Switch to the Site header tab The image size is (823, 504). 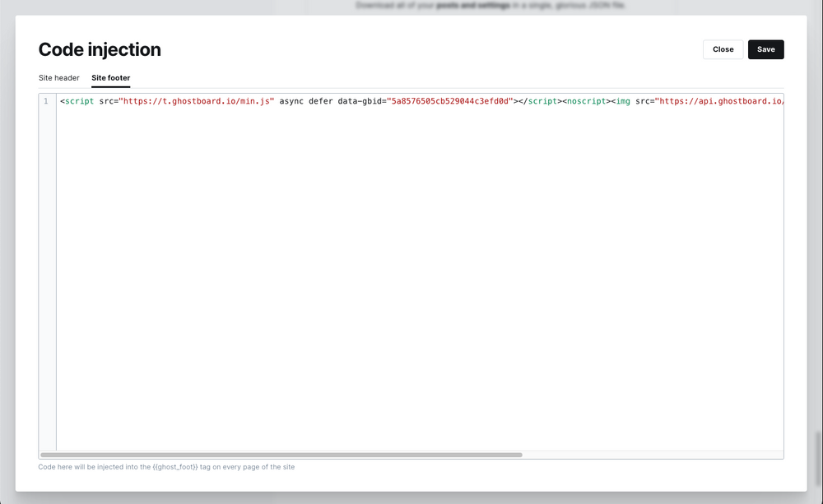coord(58,77)
